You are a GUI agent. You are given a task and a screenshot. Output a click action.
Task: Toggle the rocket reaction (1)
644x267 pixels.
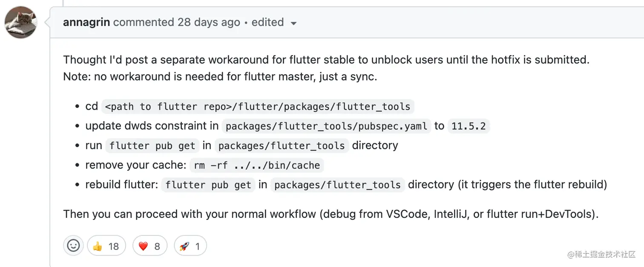tap(190, 246)
